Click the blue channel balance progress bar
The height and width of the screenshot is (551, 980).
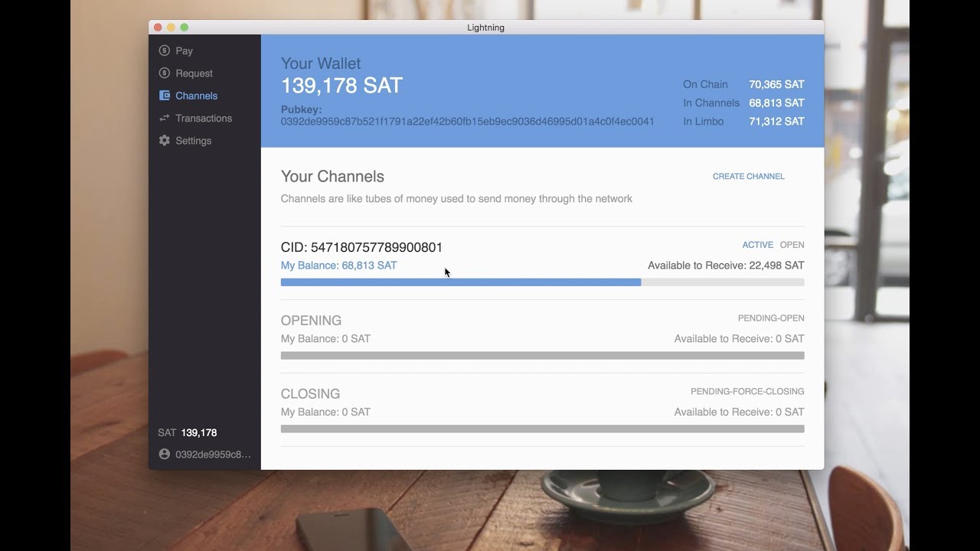[459, 282]
